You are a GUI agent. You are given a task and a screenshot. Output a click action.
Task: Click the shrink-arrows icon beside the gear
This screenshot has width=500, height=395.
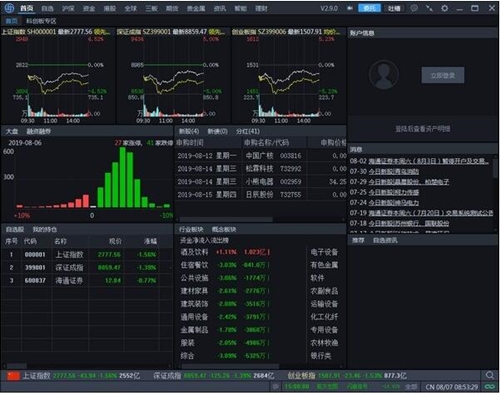429,8
